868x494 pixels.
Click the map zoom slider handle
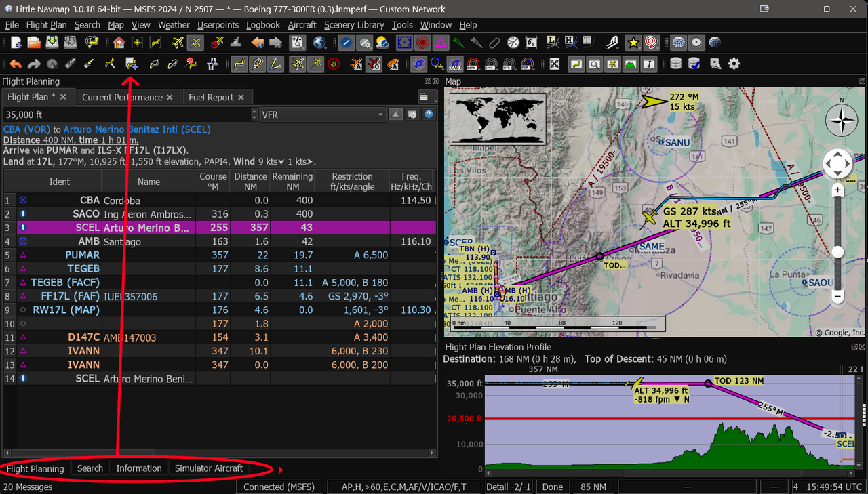838,252
